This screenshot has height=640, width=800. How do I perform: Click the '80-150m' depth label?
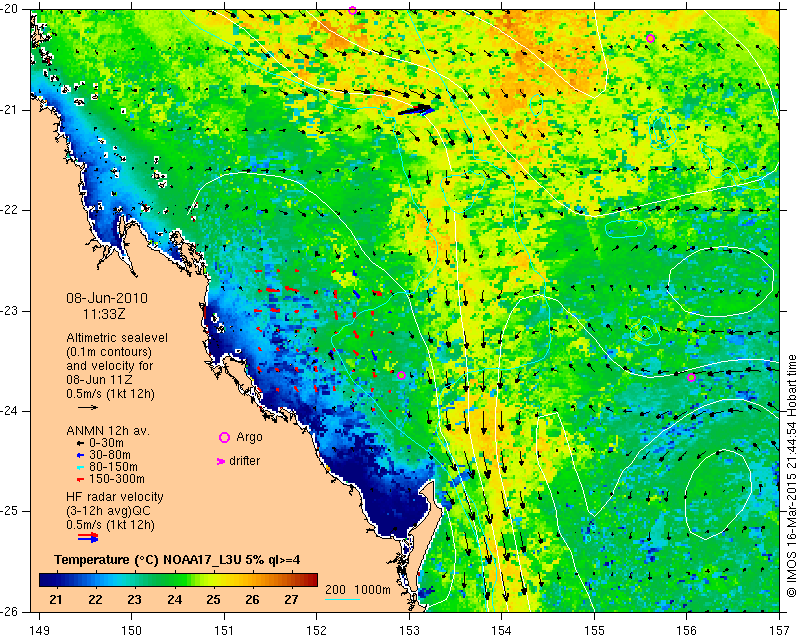(113, 467)
